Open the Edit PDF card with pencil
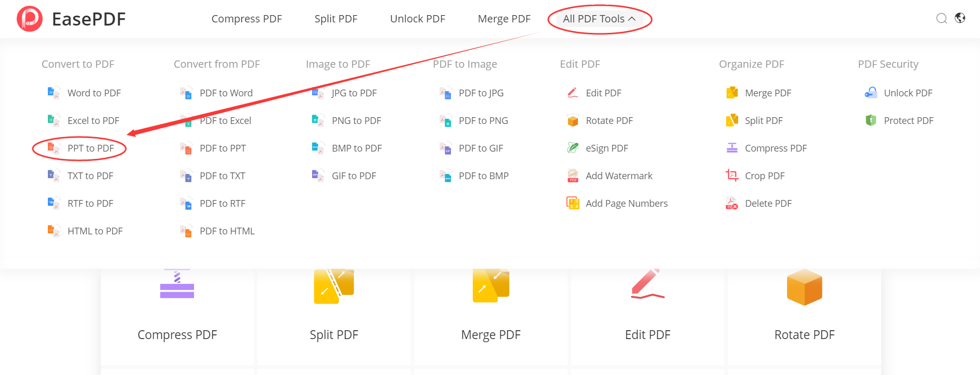 pos(647,312)
